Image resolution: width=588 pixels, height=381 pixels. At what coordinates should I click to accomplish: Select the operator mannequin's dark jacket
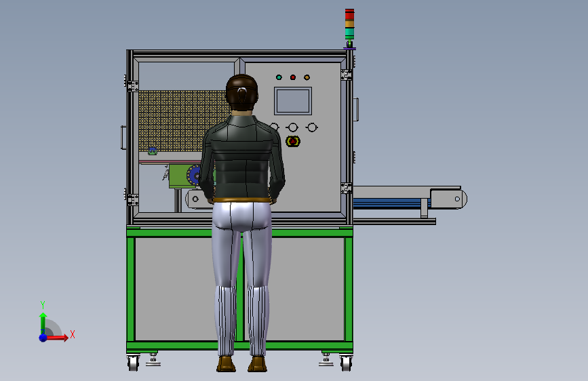pyautogui.click(x=242, y=157)
